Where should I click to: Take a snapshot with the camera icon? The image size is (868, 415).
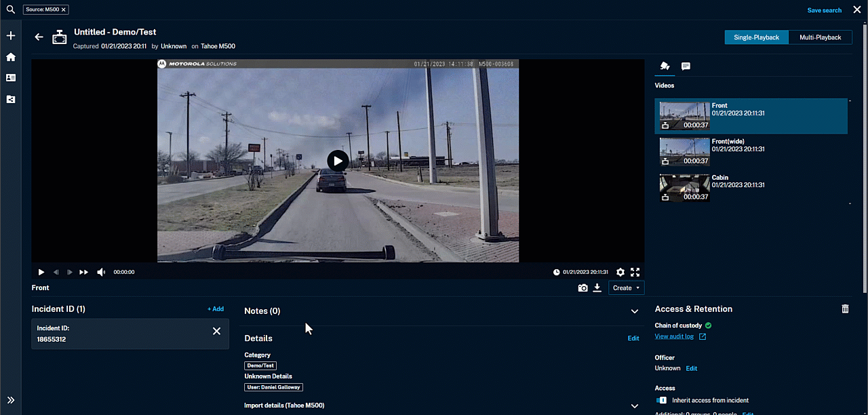583,288
